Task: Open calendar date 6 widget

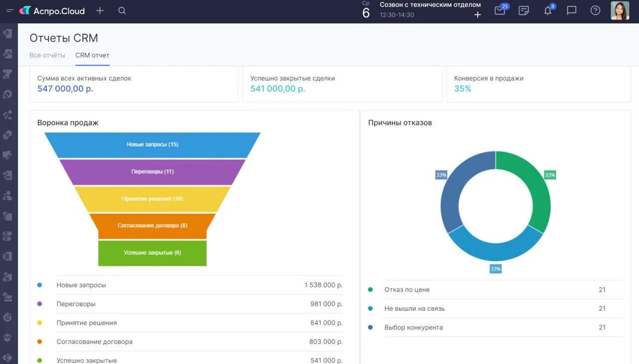Action: click(x=366, y=10)
